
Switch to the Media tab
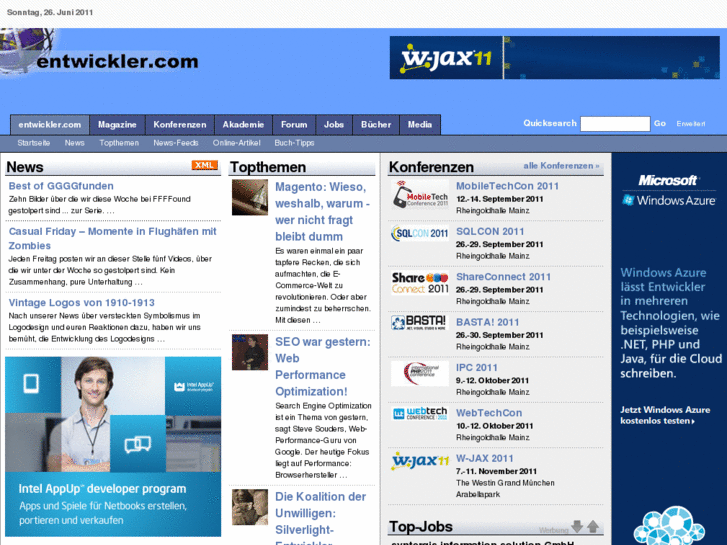(420, 125)
